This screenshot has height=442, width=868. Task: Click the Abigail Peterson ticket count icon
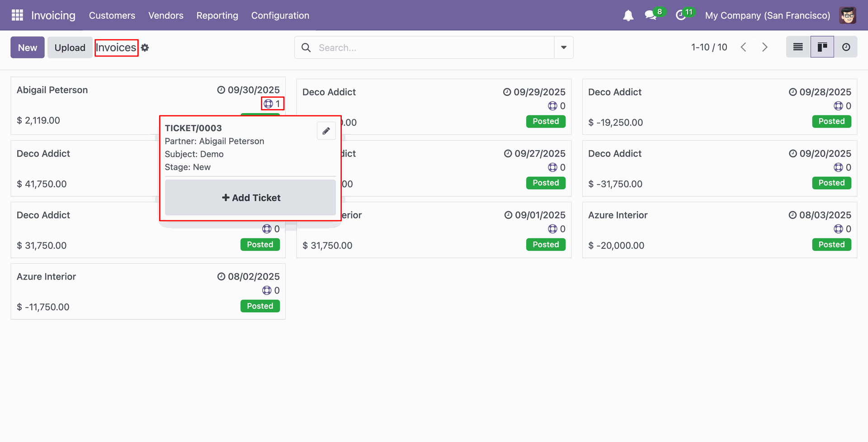(269, 104)
